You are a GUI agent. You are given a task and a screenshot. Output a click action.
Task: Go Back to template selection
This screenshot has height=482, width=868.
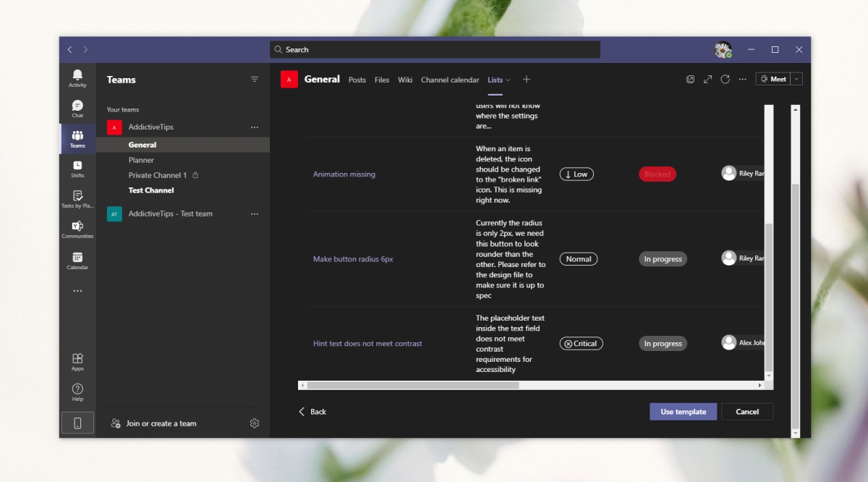click(312, 412)
